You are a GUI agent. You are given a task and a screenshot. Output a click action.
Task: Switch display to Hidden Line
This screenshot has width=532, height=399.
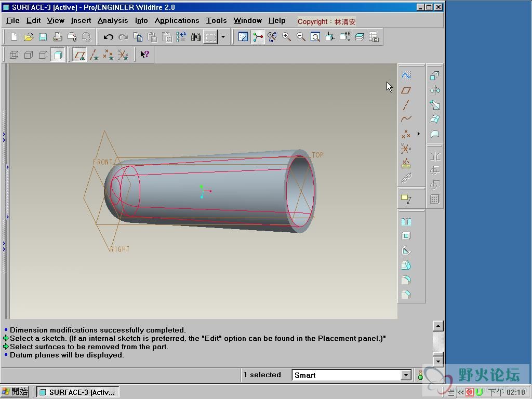29,55
